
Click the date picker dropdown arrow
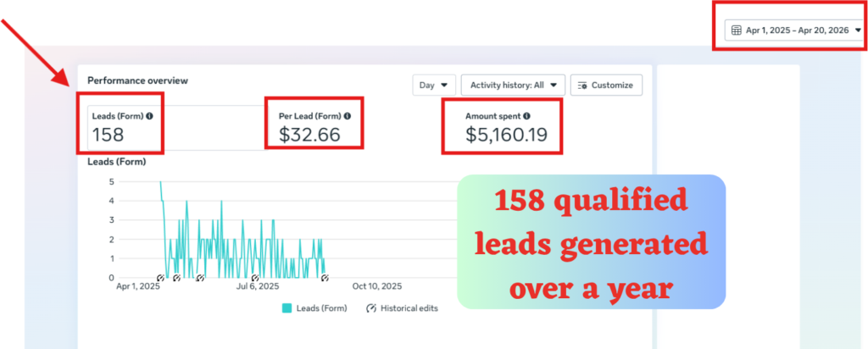point(858,31)
